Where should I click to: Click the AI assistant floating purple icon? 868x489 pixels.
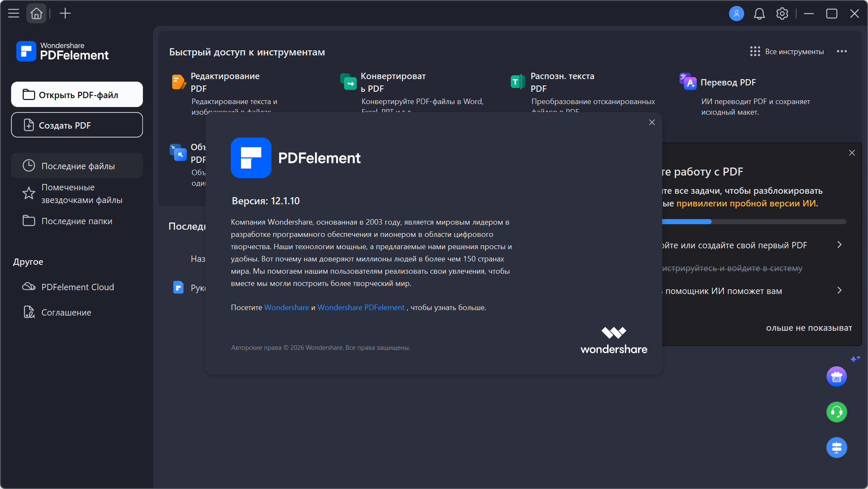(x=836, y=376)
